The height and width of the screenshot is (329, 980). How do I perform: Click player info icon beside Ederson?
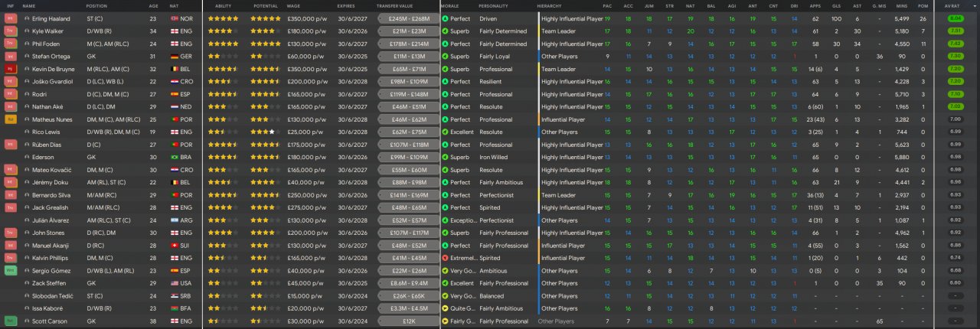click(x=27, y=157)
